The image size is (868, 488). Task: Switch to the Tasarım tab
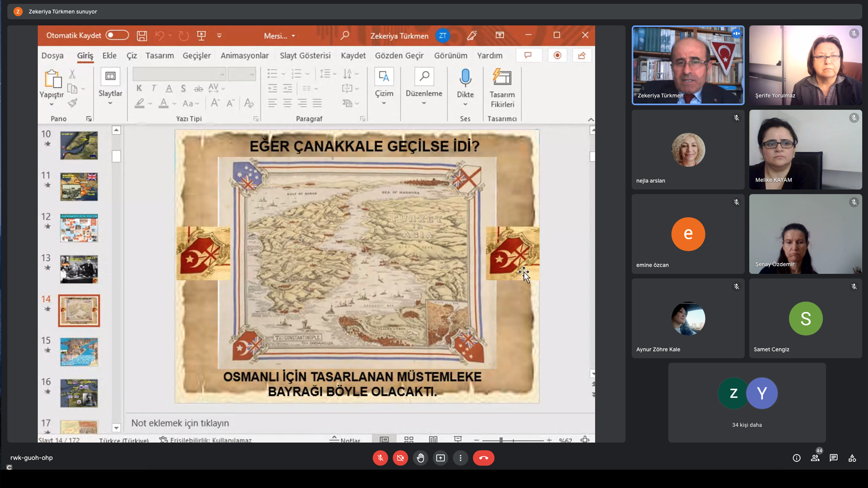click(159, 56)
